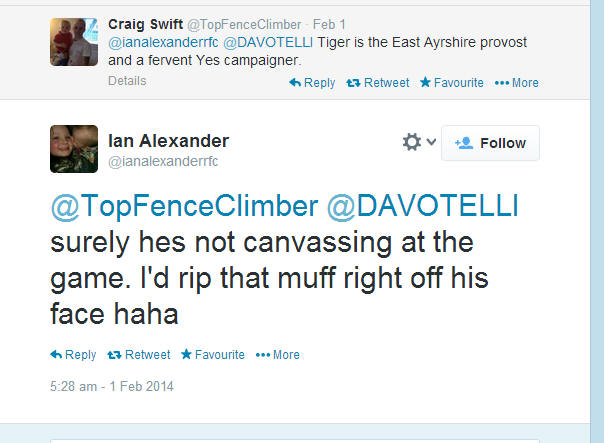Viewport: 604px width, 443px height.
Task: Open Craig Swift's profile picture
Action: 75,41
